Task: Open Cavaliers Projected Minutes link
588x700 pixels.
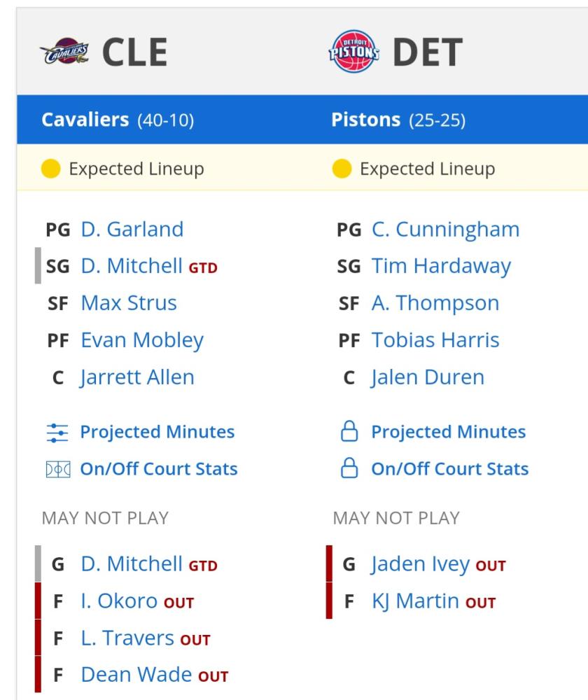Action: (x=157, y=432)
